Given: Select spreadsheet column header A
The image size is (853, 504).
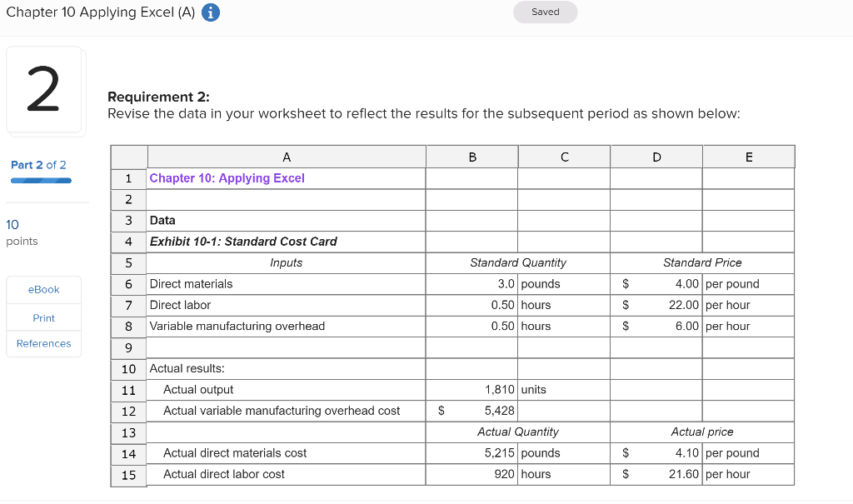Looking at the screenshot, I should tap(286, 156).
